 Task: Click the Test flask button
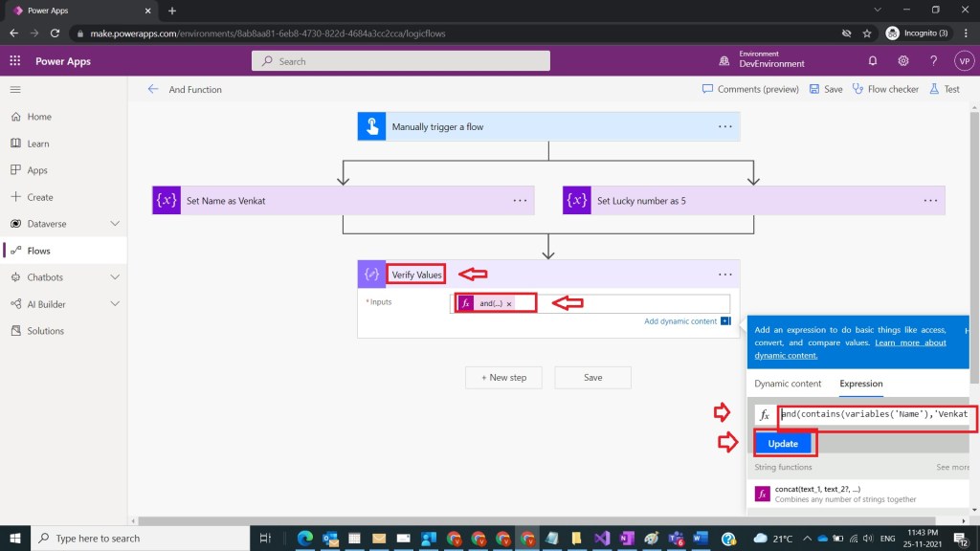pos(944,89)
